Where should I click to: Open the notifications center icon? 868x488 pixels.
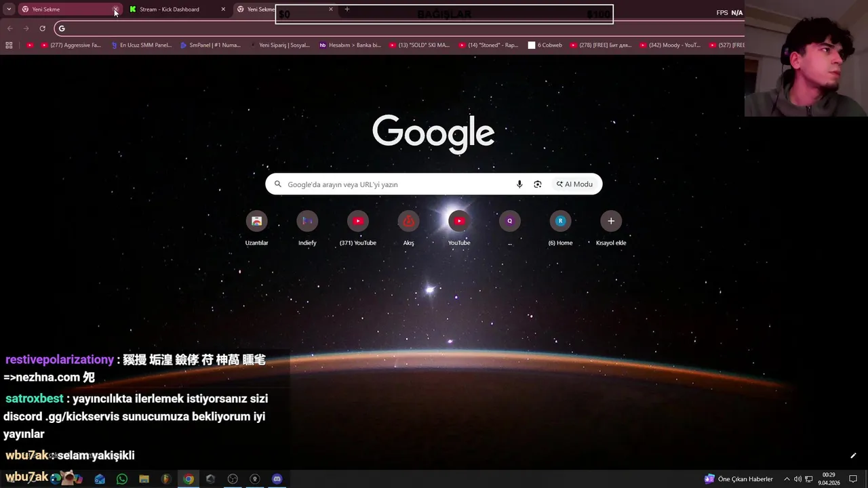tap(853, 479)
